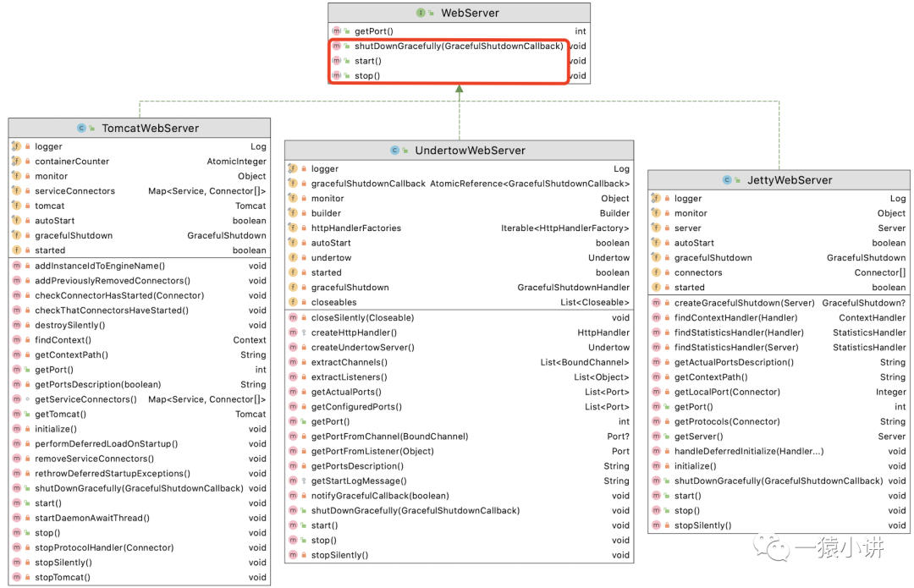
Task: Select the TomcatWebServer node title
Action: pos(151,129)
